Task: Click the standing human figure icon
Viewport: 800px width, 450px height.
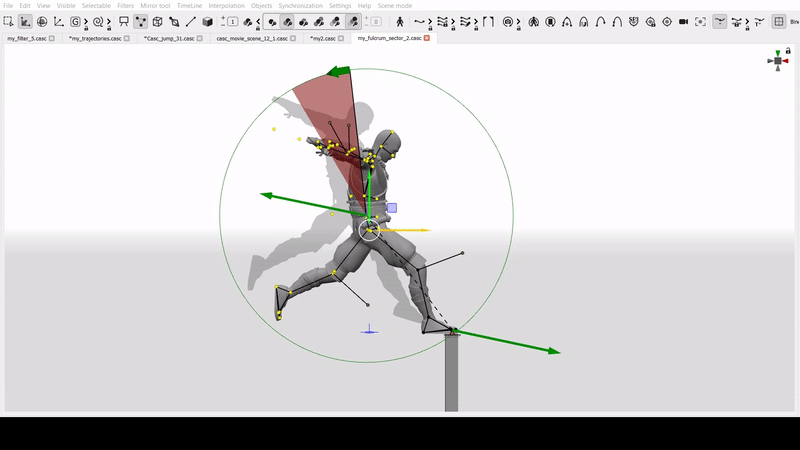Action: click(x=400, y=21)
